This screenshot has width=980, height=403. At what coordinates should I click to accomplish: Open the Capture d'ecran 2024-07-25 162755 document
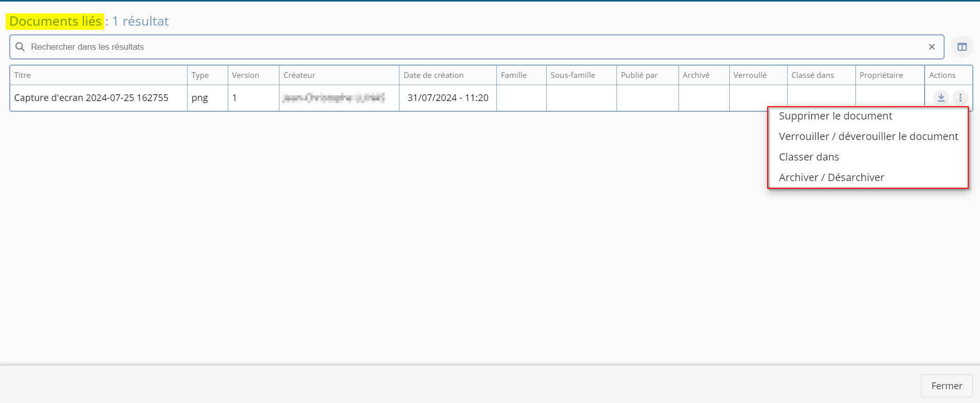tap(91, 98)
